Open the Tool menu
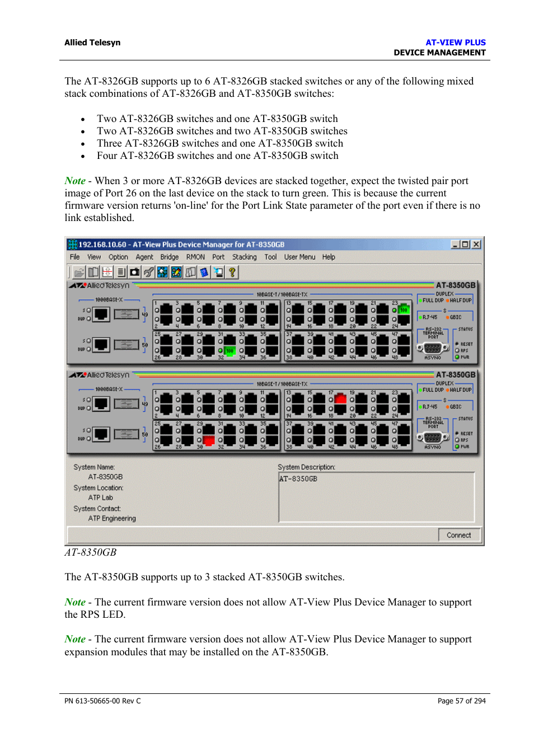 pyautogui.click(x=270, y=257)
